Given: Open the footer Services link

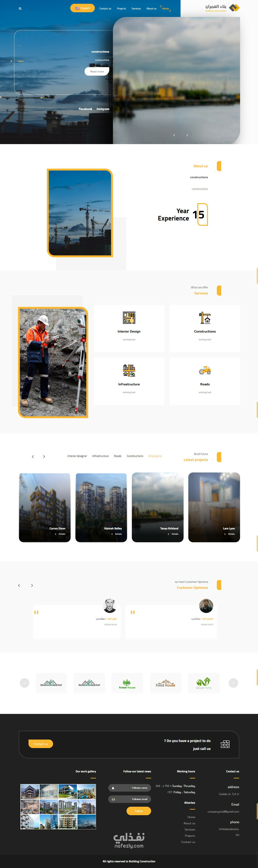Looking at the screenshot, I should click(190, 829).
